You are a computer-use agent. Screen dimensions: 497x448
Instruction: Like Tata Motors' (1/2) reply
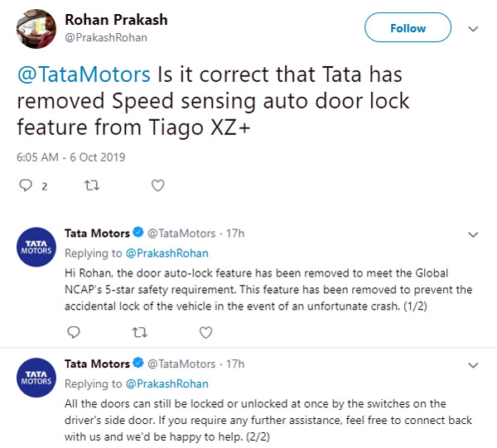point(204,332)
